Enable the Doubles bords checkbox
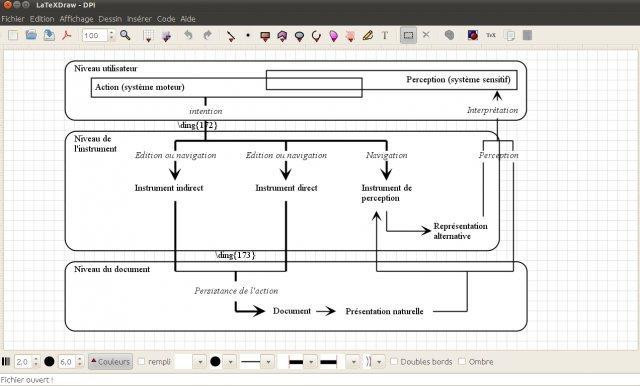The height and width of the screenshot is (386, 640). (394, 361)
